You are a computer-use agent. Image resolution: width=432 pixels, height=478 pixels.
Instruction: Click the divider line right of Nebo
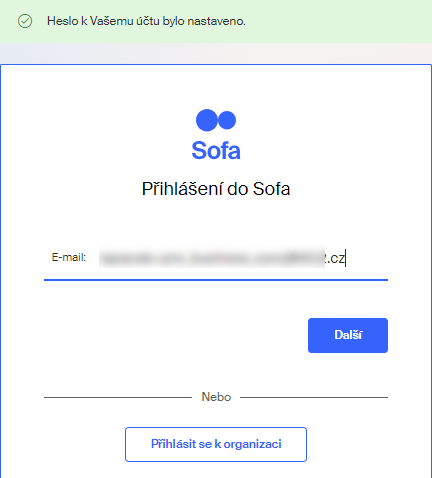tap(314, 397)
